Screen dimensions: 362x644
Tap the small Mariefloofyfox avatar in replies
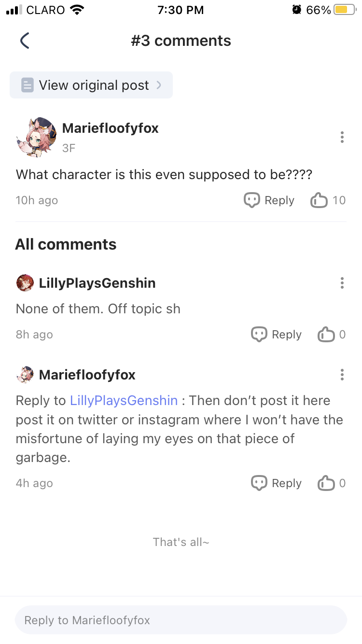[x=25, y=375]
